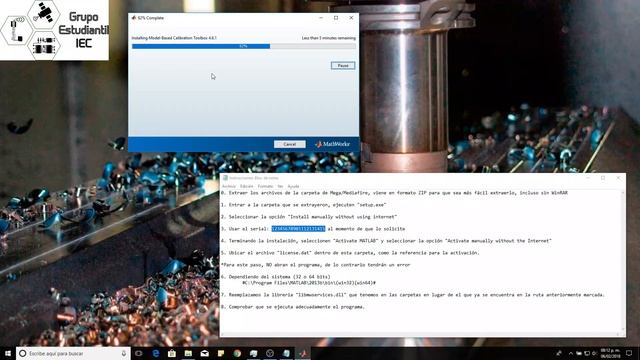
Task: Click the line starting "0. Extraer los archivos"
Action: coord(394,193)
